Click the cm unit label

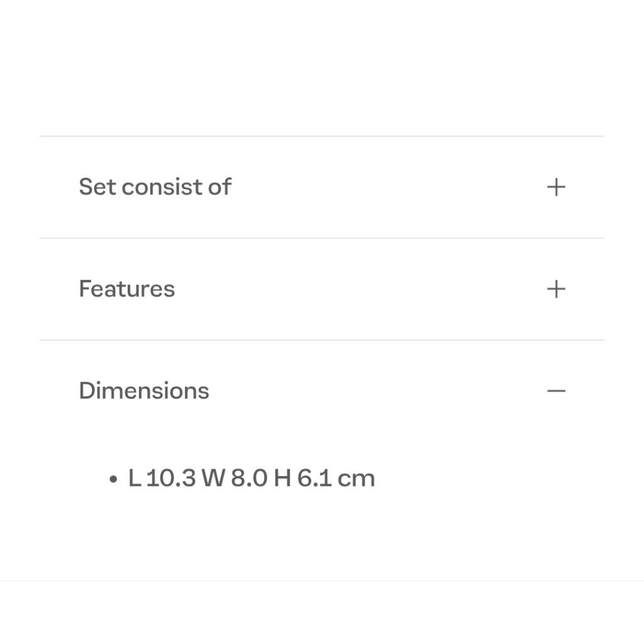click(356, 480)
